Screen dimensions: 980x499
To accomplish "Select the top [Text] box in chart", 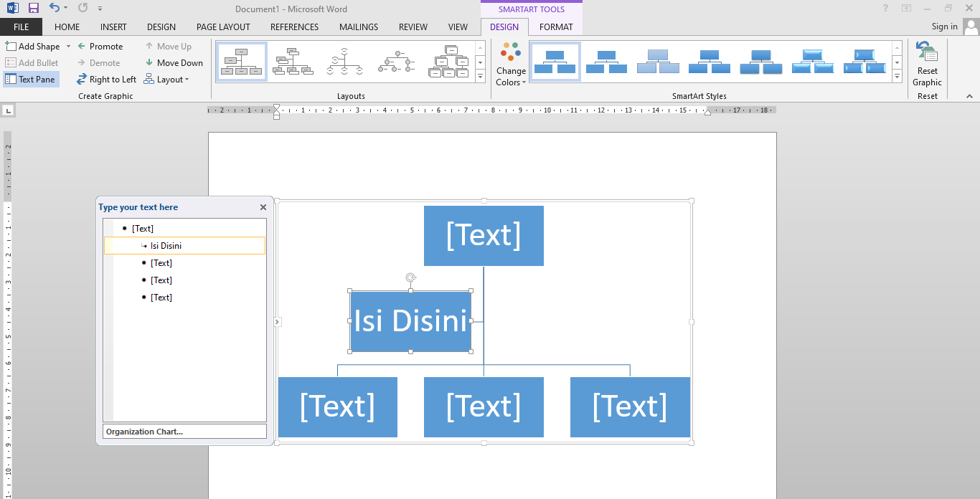I will click(484, 236).
